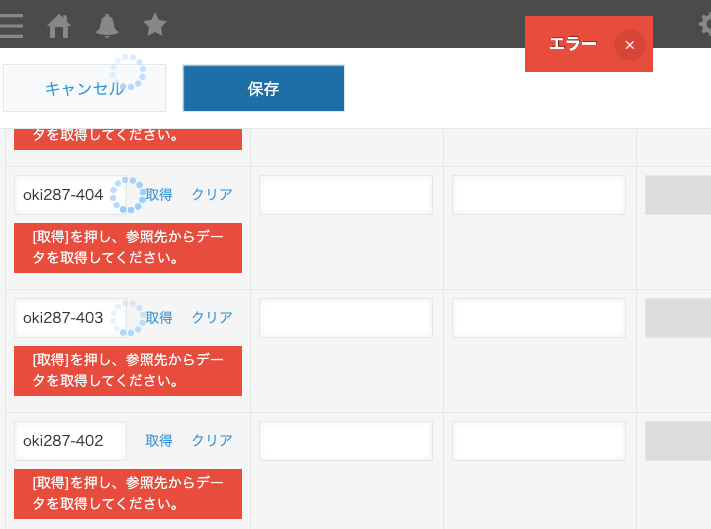Screen dimensions: 711x529
Task: Click the error message under oki287-402
Action: pyautogui.click(x=128, y=494)
